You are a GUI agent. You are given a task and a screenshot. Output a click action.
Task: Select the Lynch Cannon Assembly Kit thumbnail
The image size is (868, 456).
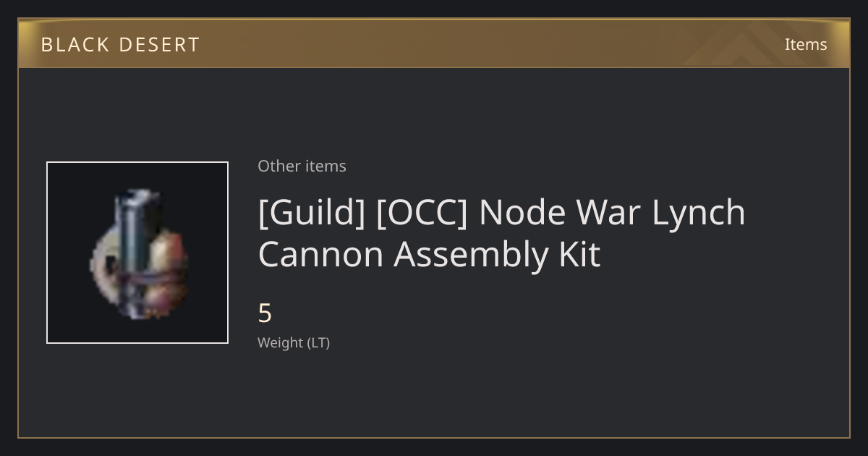click(137, 253)
